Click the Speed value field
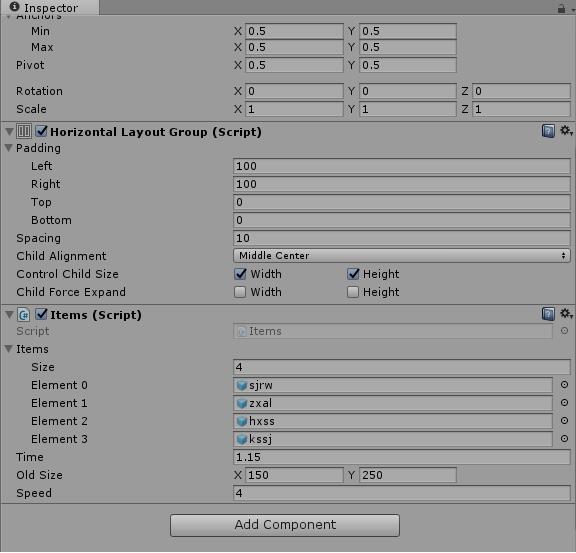Viewport: 576px width, 553px height. (402, 493)
